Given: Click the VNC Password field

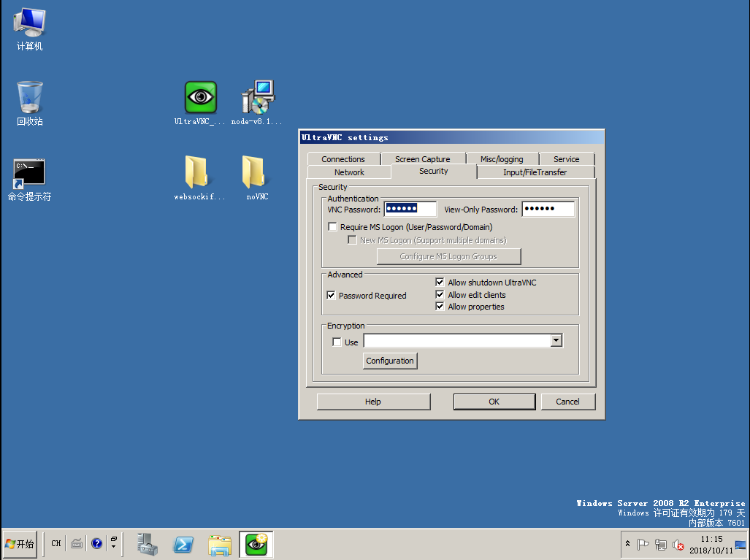Looking at the screenshot, I should pyautogui.click(x=410, y=209).
